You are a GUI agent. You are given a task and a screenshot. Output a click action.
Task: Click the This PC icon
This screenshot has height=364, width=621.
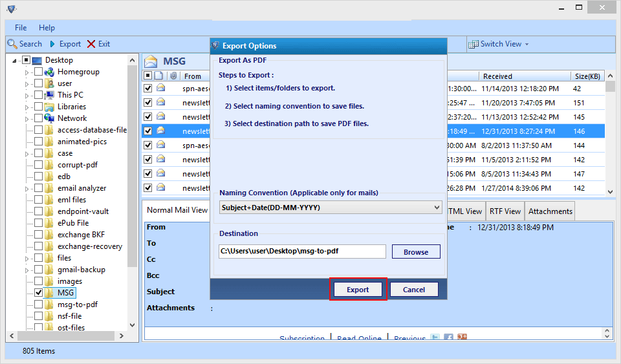pos(49,95)
